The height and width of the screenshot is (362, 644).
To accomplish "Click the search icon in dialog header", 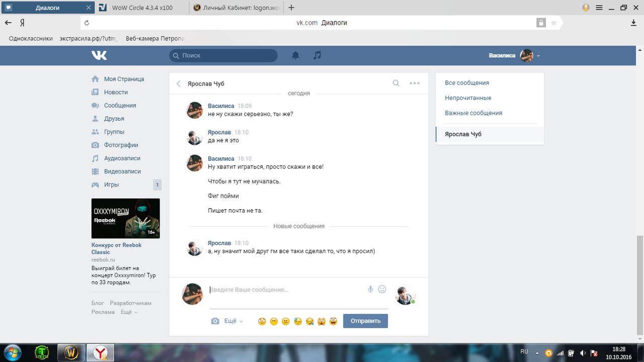I will click(x=396, y=83).
